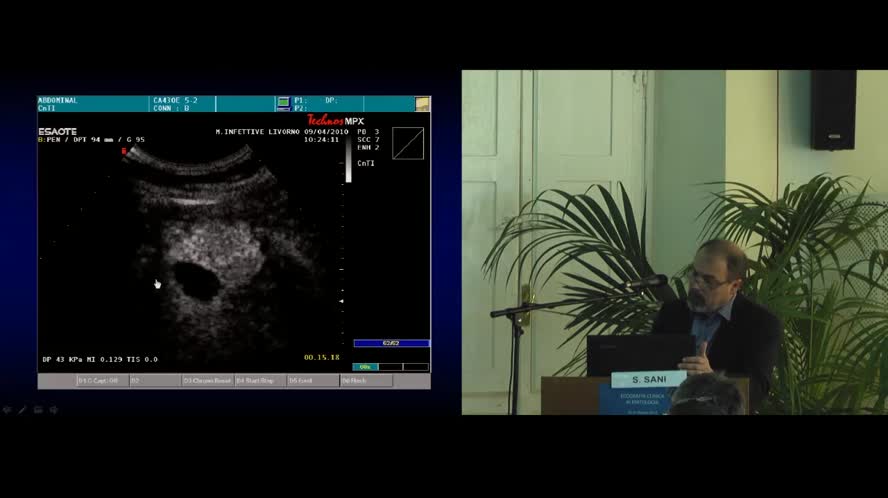Click the blue 62/62 frame progress bar
This screenshot has width=888, height=498.
[x=391, y=343]
